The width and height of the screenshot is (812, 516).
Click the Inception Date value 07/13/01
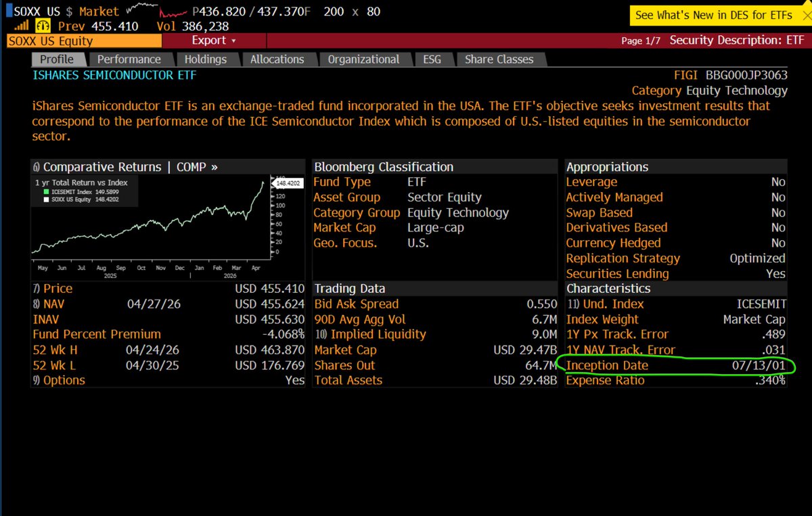[x=758, y=366]
